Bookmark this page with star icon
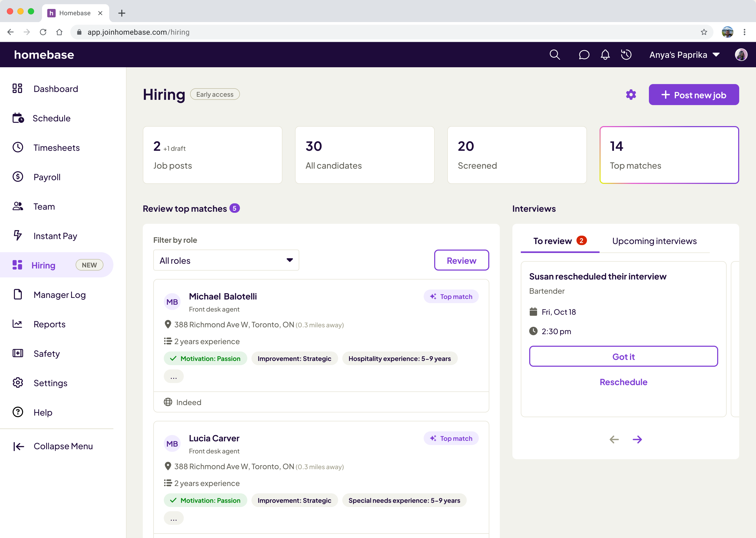 coord(704,32)
